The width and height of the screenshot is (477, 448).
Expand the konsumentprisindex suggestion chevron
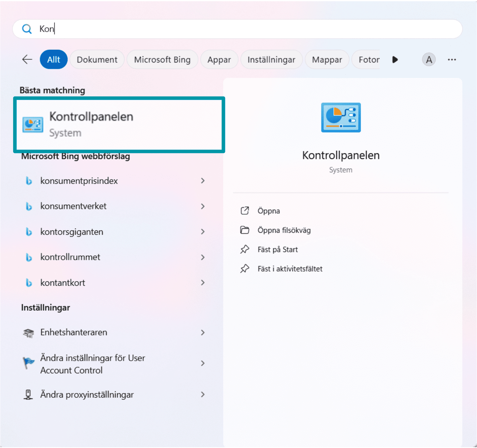coord(203,181)
